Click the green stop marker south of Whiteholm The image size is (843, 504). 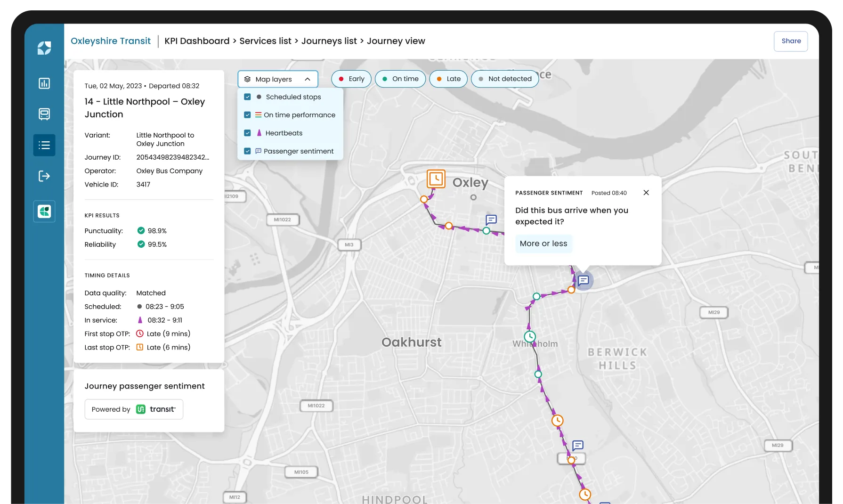538,374
